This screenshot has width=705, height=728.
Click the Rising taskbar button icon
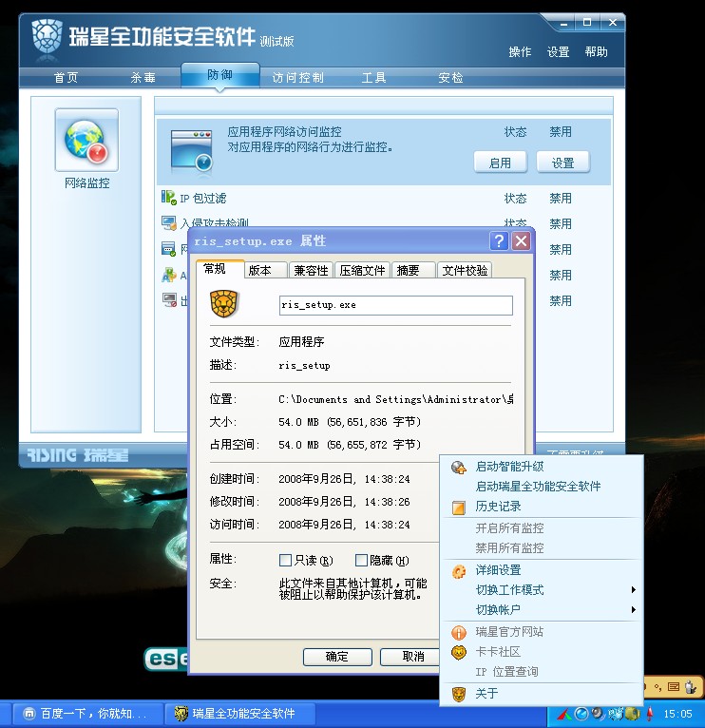[181, 714]
